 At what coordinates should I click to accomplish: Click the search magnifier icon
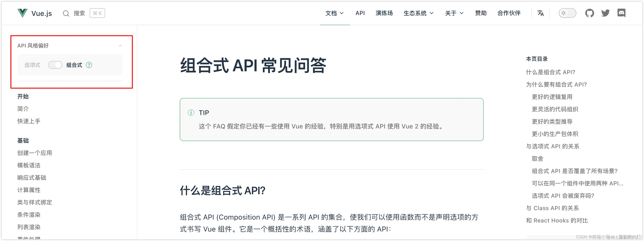pyautogui.click(x=66, y=13)
